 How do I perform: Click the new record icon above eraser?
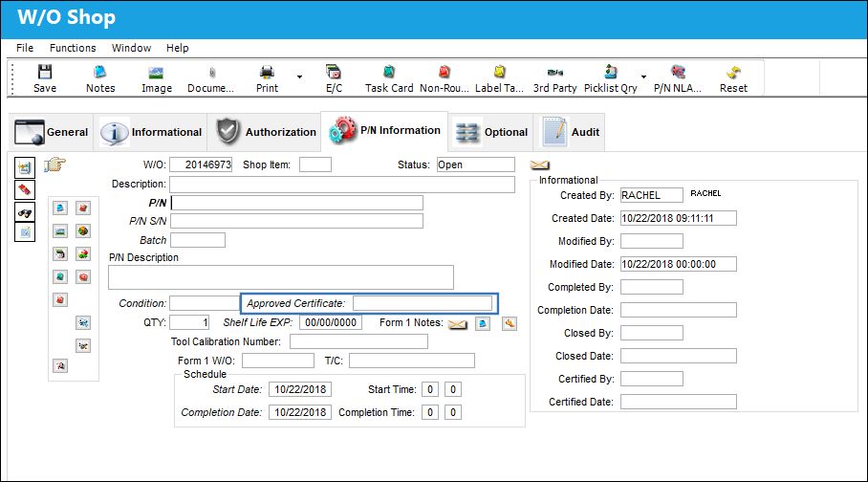click(25, 167)
